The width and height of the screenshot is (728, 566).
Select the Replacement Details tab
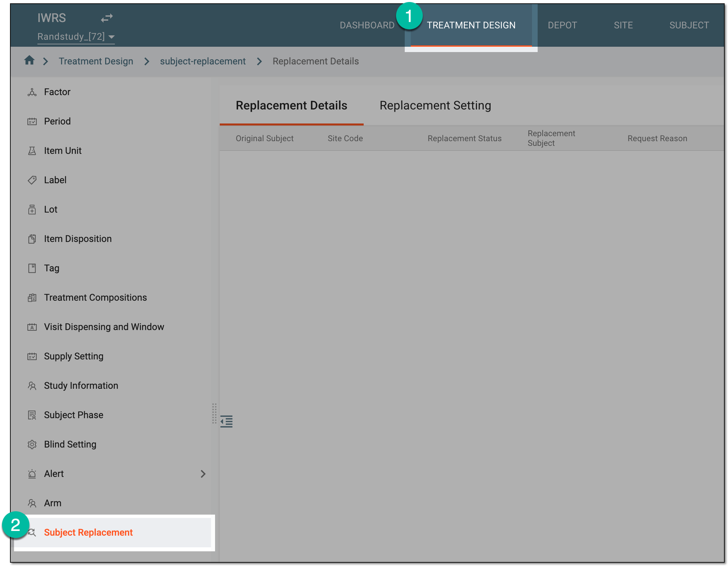click(x=292, y=105)
